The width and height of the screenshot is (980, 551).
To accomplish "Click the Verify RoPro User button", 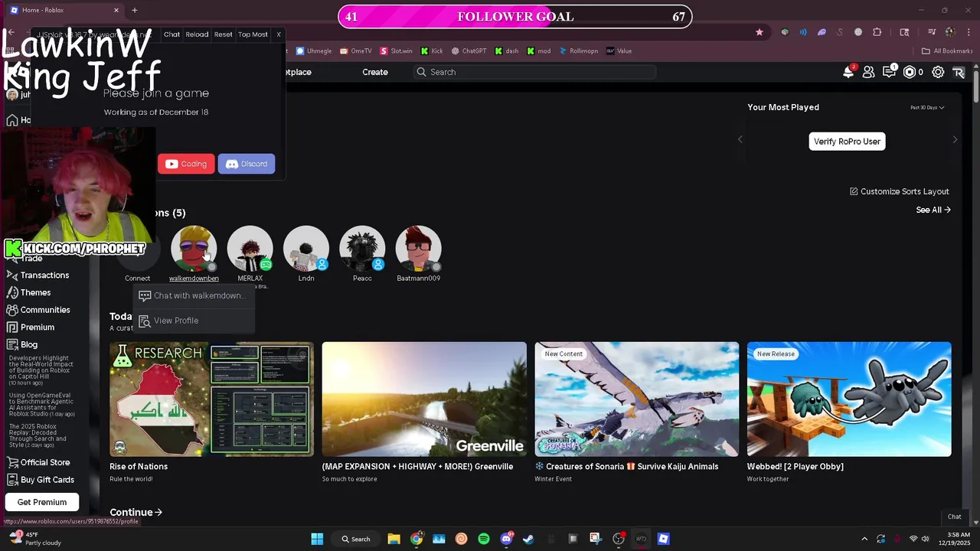I will pyautogui.click(x=847, y=142).
